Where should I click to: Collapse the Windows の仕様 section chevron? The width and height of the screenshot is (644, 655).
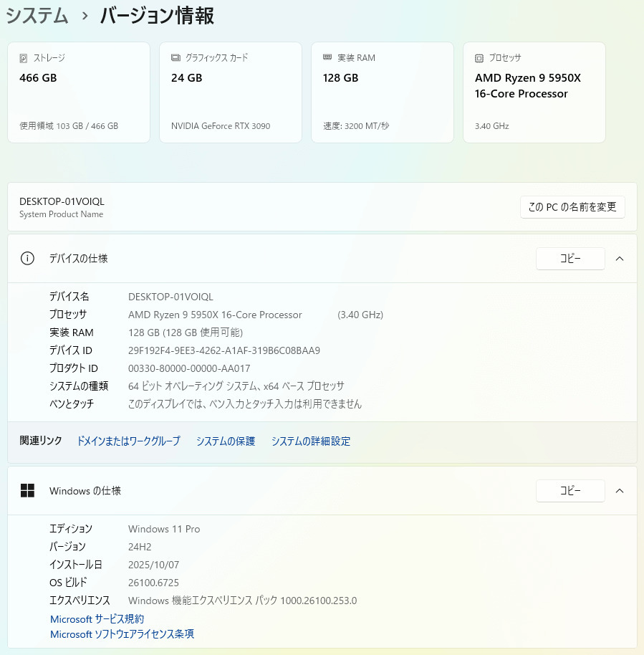click(620, 491)
